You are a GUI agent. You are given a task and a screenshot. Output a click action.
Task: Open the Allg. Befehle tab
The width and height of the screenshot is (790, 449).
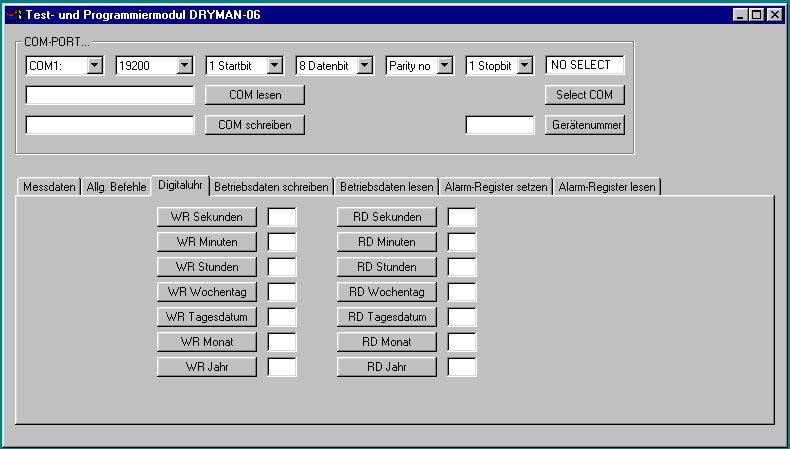click(116, 187)
